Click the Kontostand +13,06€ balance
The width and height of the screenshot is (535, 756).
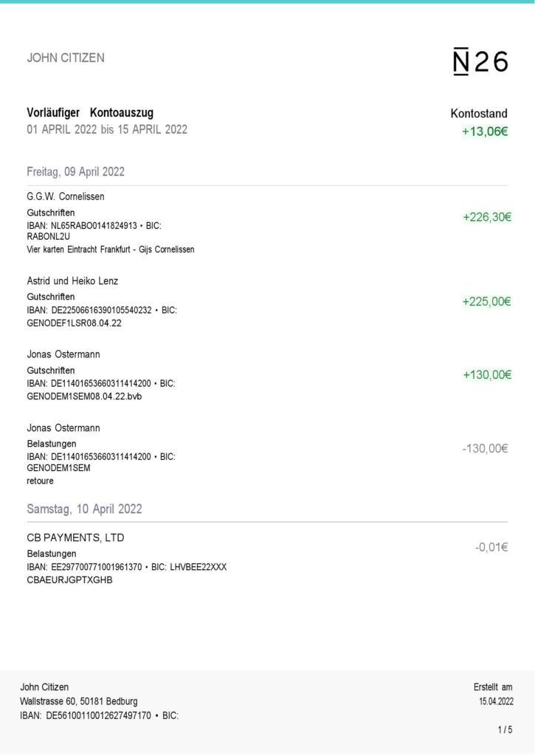point(484,131)
